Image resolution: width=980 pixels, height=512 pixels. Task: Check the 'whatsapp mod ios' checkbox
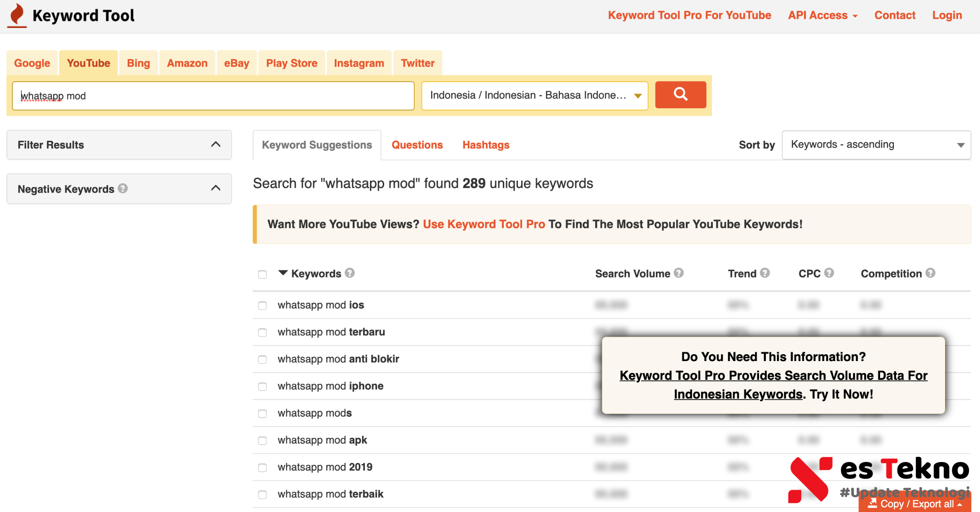[262, 306]
